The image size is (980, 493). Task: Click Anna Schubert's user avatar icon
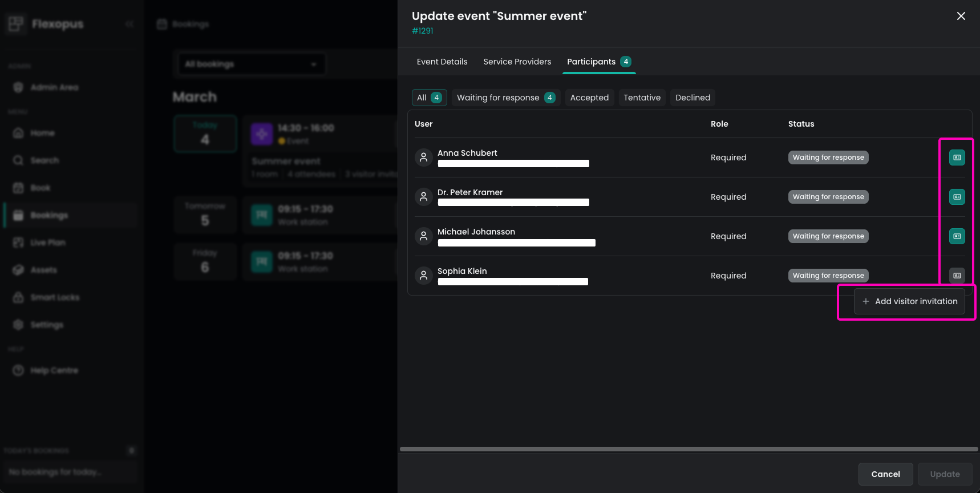[423, 157]
